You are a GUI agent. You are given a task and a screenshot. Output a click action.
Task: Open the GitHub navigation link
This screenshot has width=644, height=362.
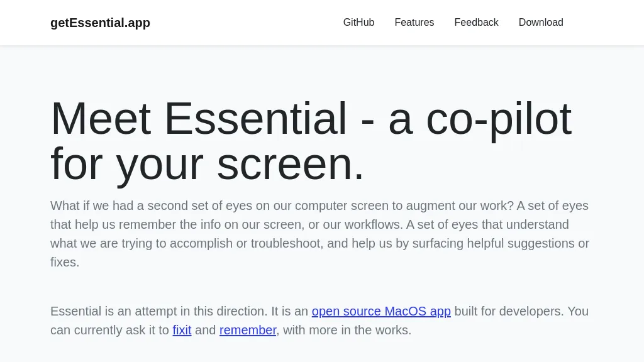tap(358, 23)
